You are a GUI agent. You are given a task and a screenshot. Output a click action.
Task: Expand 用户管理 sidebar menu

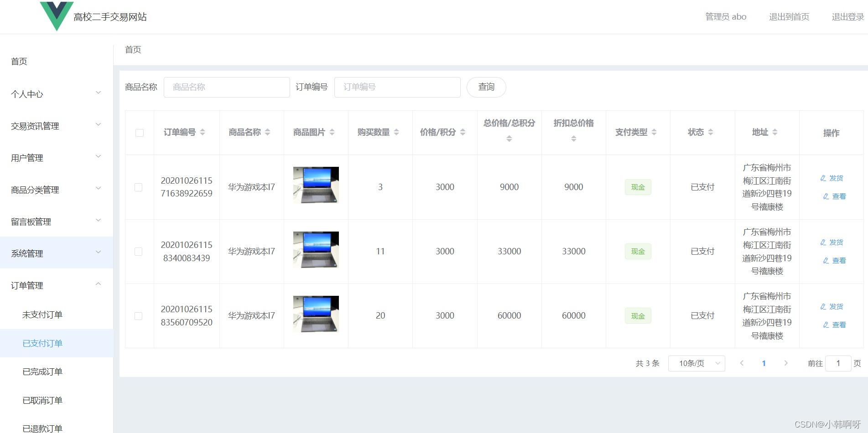57,158
